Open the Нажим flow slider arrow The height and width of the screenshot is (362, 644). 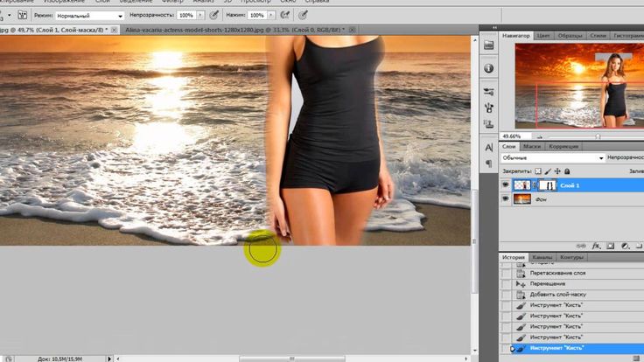point(271,15)
